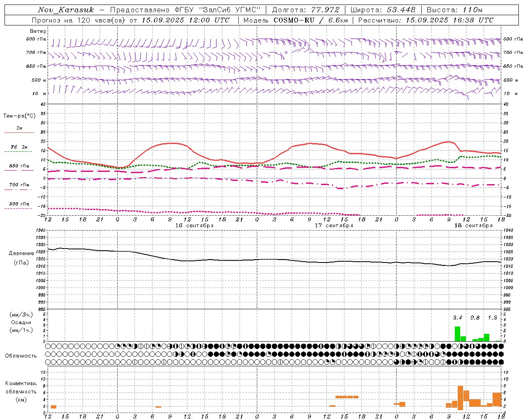This screenshot has width=525, height=420.
Task: Click the 3.4 precipitation total value
Action: (x=457, y=317)
